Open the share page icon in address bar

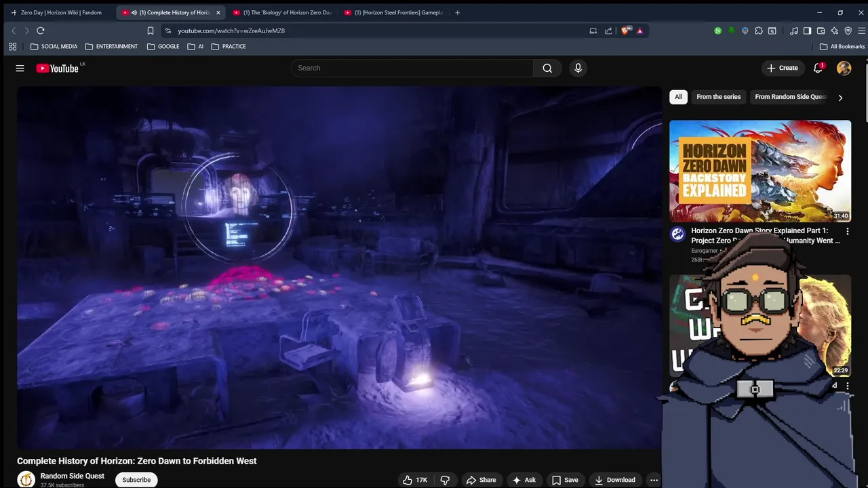tap(608, 30)
